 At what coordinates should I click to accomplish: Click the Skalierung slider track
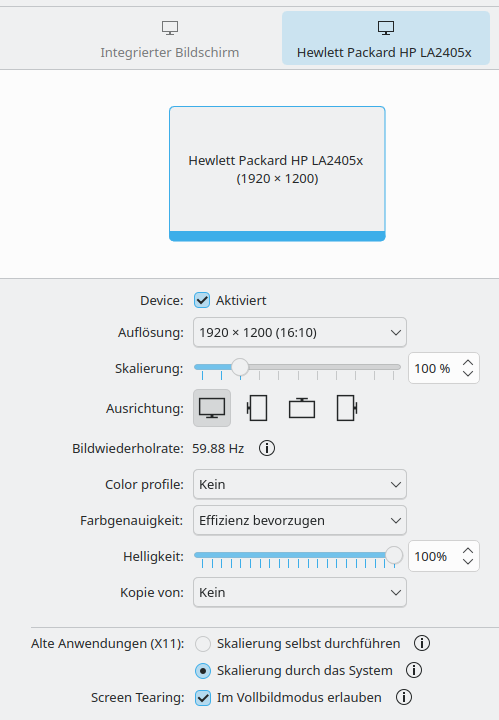297,367
